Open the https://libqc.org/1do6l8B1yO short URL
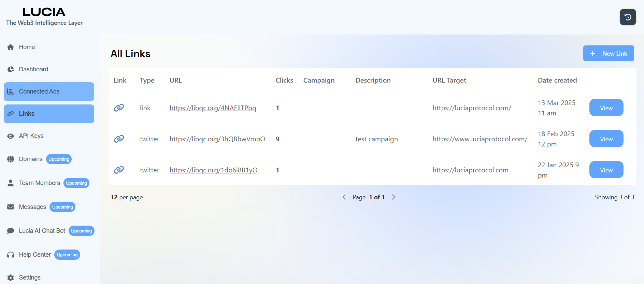This screenshot has height=284, width=644. pyautogui.click(x=213, y=170)
